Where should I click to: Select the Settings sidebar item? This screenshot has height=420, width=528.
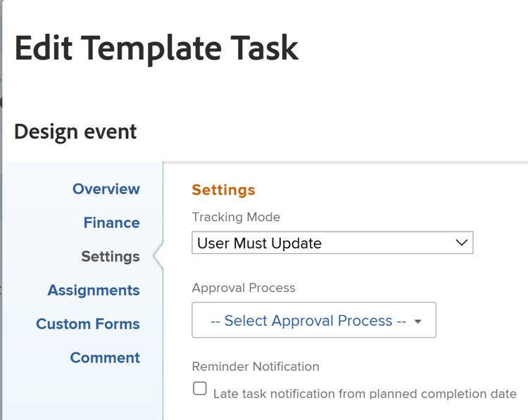point(110,256)
